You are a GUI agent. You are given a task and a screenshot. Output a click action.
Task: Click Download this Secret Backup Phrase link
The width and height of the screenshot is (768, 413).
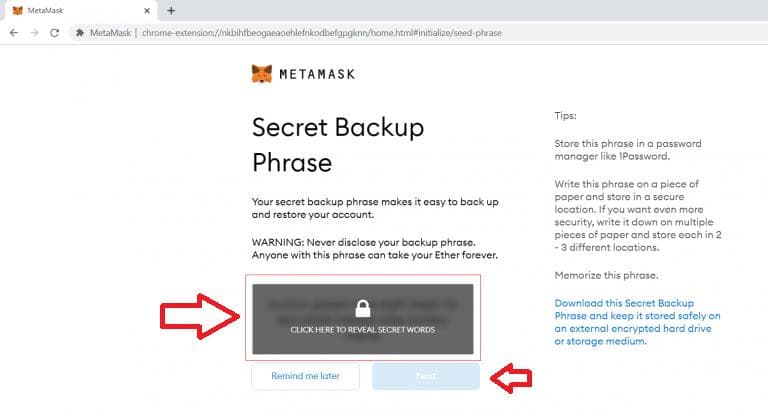637,322
